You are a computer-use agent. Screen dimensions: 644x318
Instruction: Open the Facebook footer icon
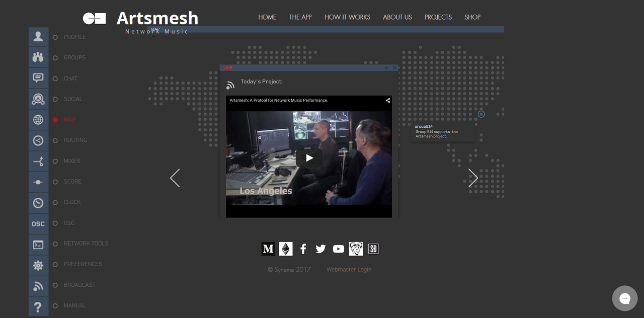click(303, 249)
